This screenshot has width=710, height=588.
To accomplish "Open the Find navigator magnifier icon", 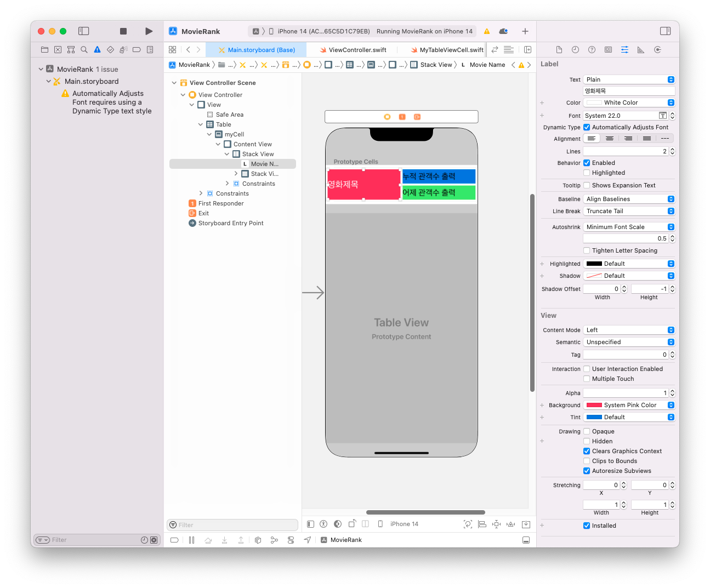I will click(x=84, y=49).
